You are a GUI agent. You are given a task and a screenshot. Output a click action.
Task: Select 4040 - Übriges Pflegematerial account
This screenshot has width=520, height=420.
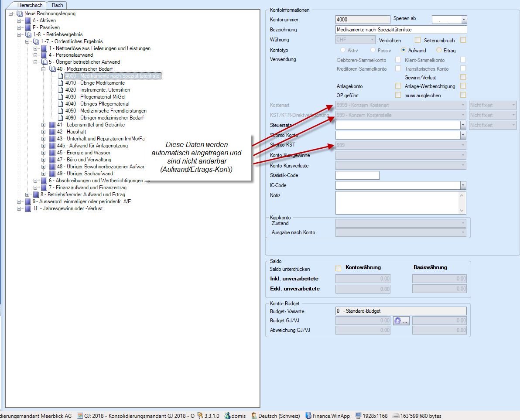[x=97, y=104]
